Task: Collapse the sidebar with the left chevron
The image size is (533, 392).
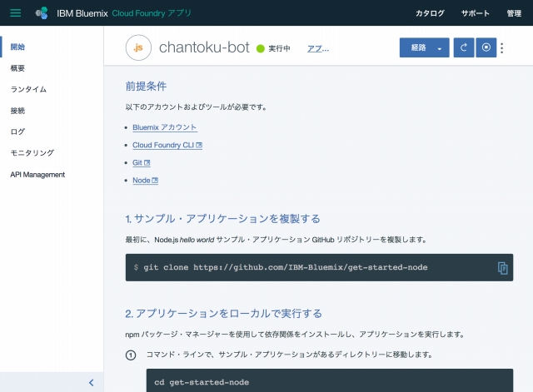Action: click(91, 383)
